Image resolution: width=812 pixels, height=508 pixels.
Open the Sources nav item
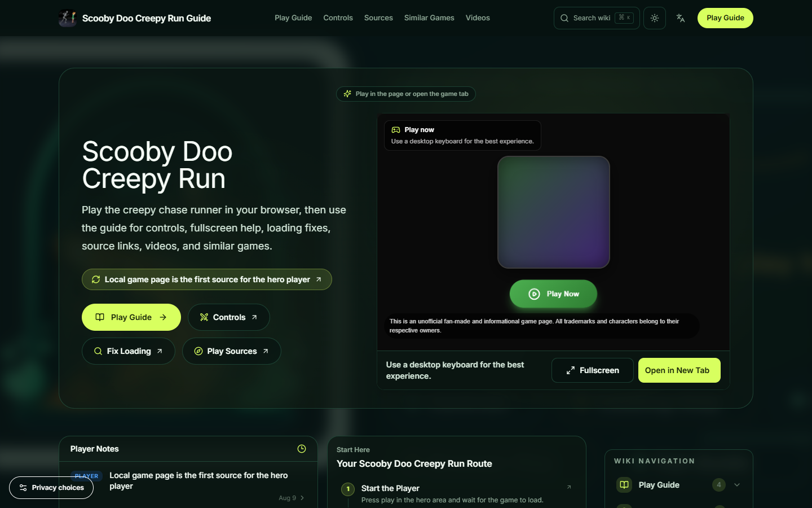(378, 18)
